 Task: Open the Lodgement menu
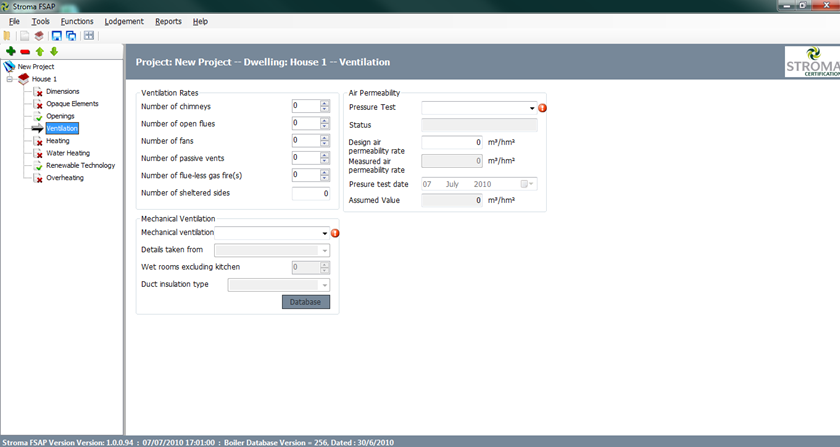point(124,21)
